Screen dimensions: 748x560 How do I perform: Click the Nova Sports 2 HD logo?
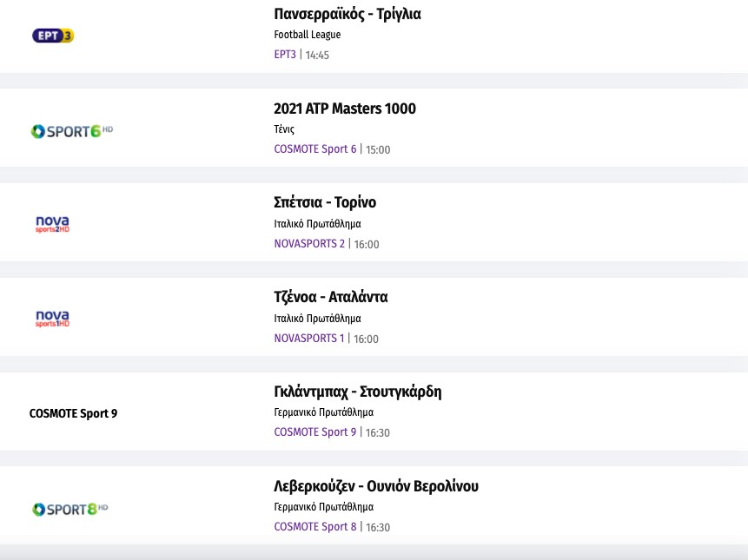click(x=52, y=225)
